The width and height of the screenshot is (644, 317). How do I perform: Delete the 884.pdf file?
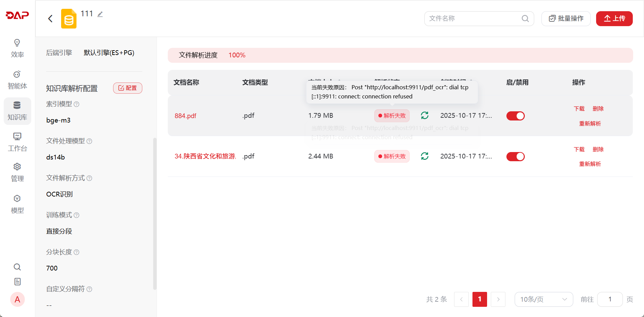point(598,109)
